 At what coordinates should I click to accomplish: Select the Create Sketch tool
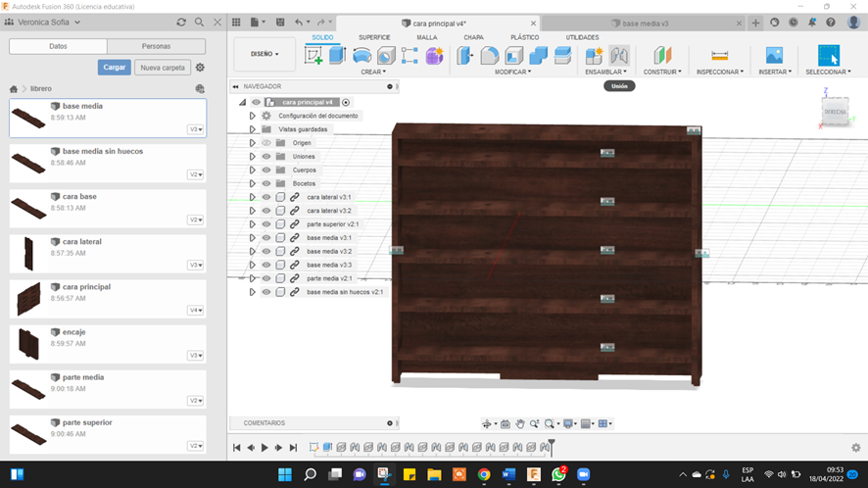click(313, 56)
